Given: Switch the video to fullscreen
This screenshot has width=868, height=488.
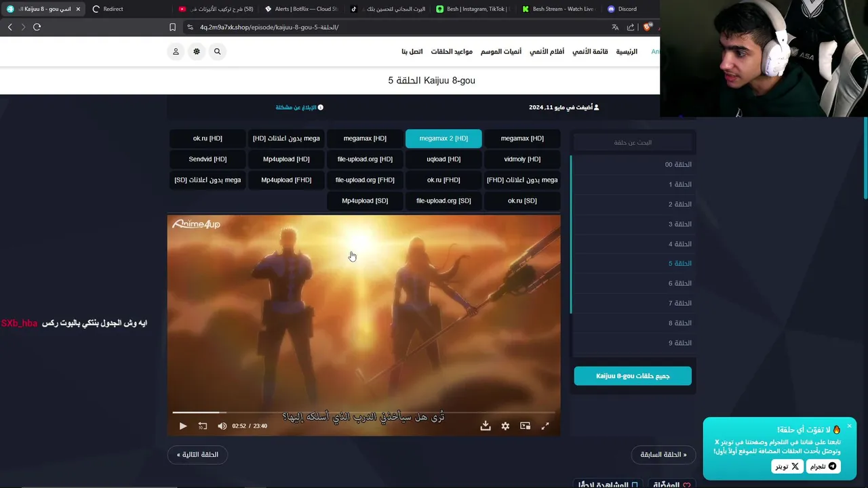Looking at the screenshot, I should coord(545,426).
